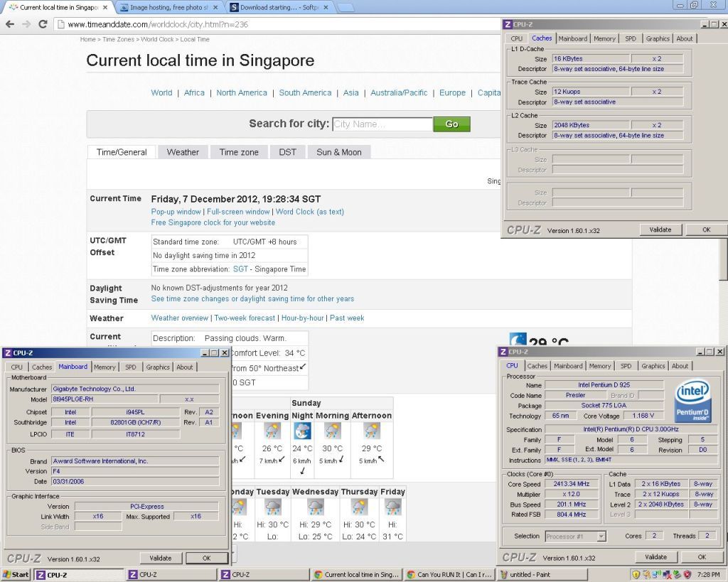This screenshot has width=728, height=582.
Task: Click Tuesday forecast weather icon
Action: pos(272,507)
